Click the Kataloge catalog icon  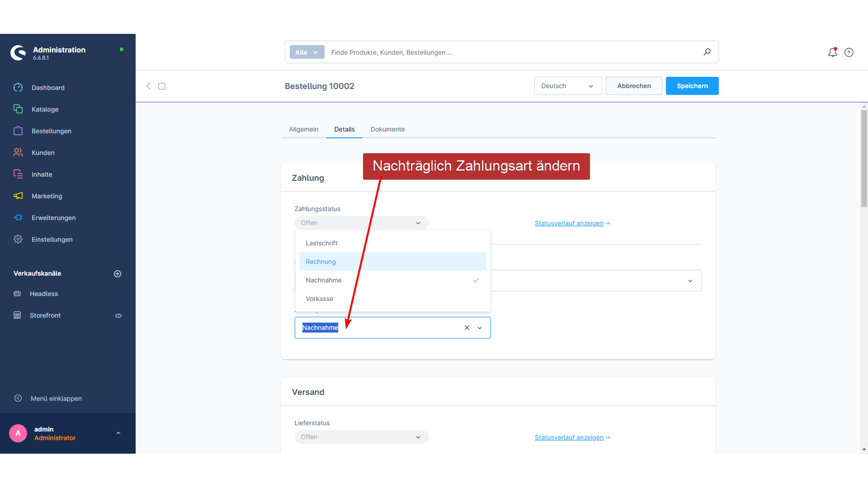tap(18, 109)
